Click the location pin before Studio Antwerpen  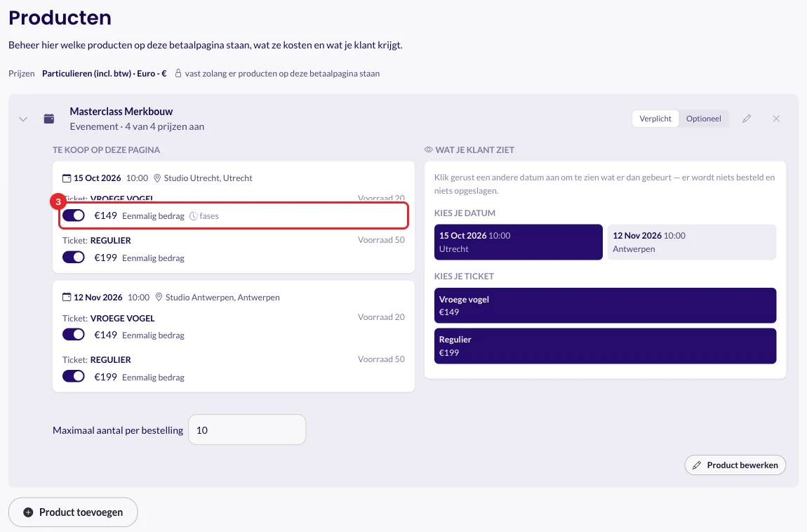[x=159, y=297]
